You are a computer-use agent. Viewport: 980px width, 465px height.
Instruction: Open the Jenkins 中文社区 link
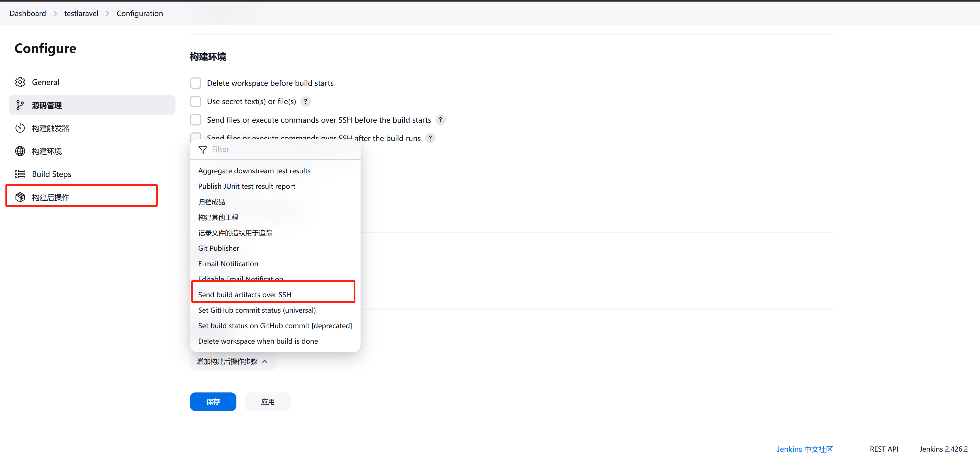804,449
